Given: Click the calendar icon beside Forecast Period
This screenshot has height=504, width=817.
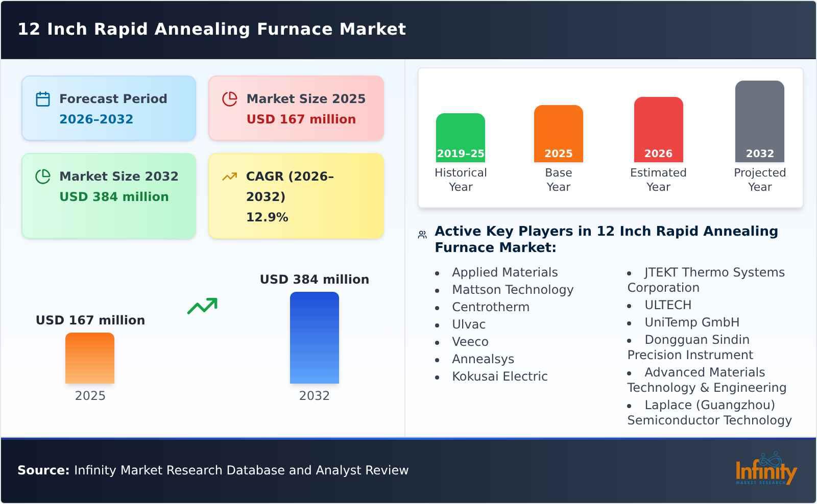Looking at the screenshot, I should coord(43,99).
